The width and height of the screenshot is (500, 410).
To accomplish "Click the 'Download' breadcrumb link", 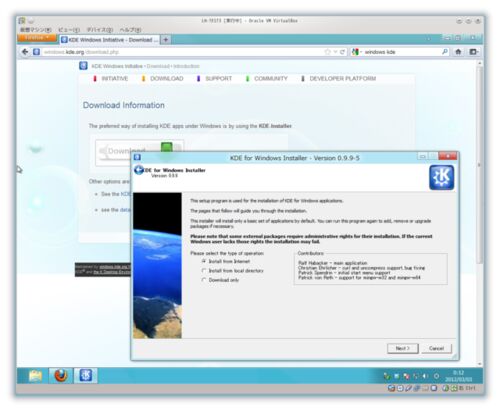I will click(x=158, y=66).
